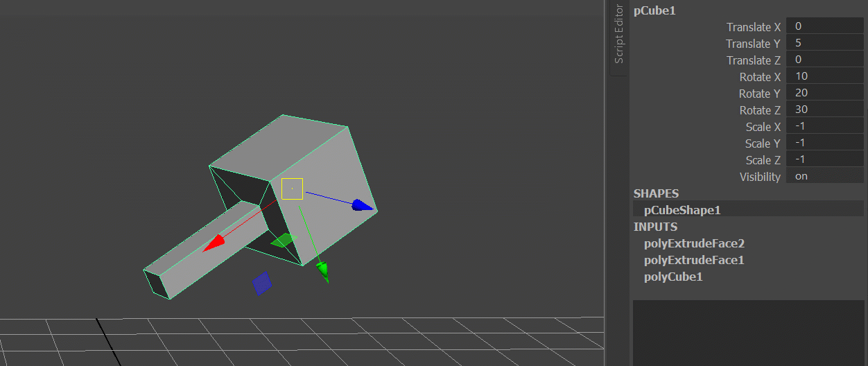Select the Translate Z attribute label
The height and width of the screenshot is (366, 868).
coord(753,60)
